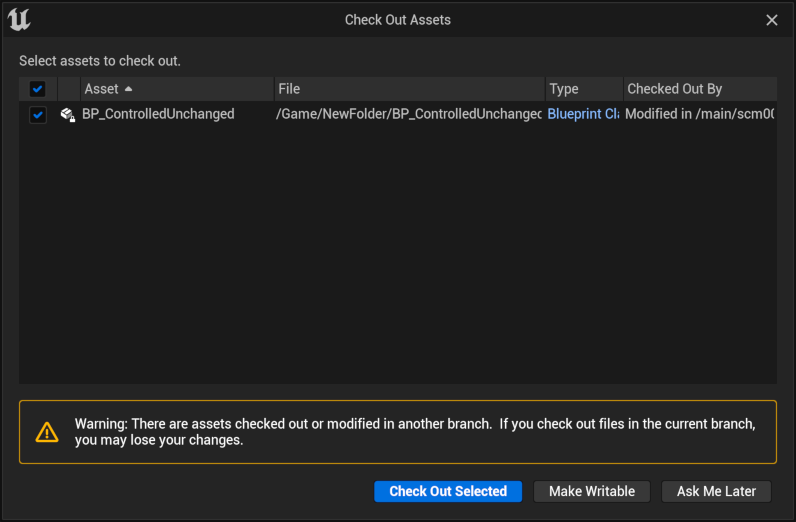The image size is (796, 522).
Task: Click the yellow warning triangle icon
Action: [47, 432]
